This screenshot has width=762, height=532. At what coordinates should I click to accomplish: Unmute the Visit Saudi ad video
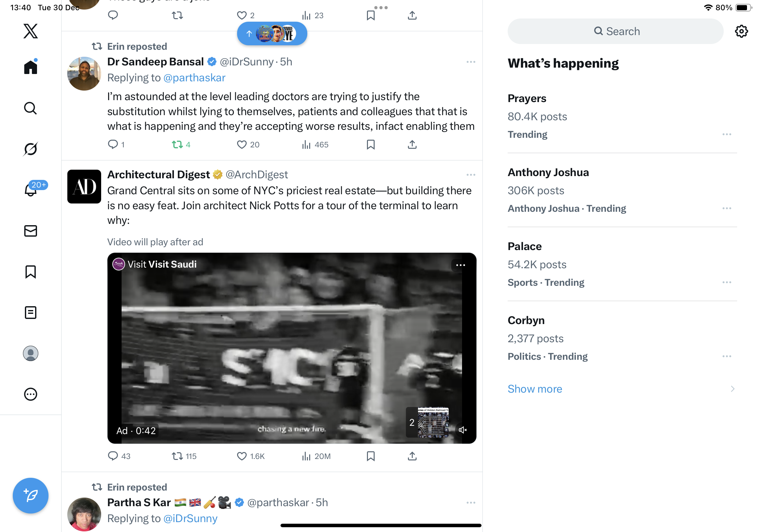(463, 430)
